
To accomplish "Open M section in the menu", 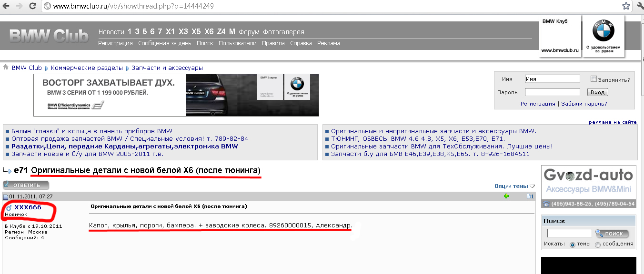I will point(232,32).
